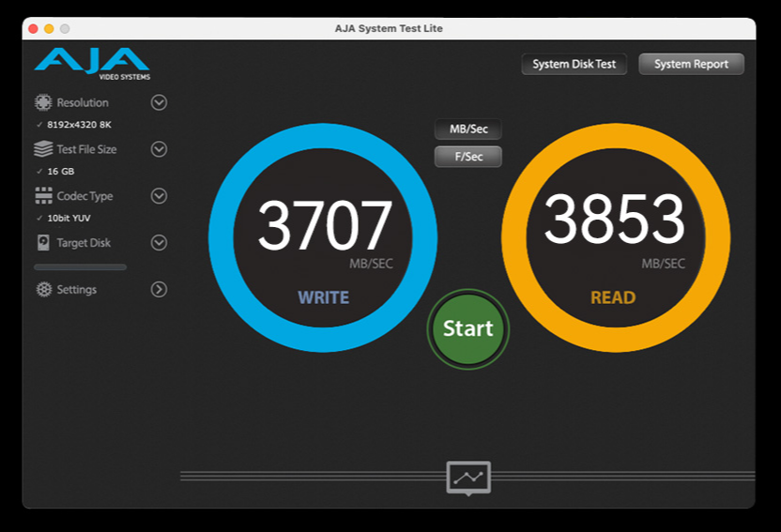Click the Settings gear icon
This screenshot has height=532, width=781.
click(44, 289)
